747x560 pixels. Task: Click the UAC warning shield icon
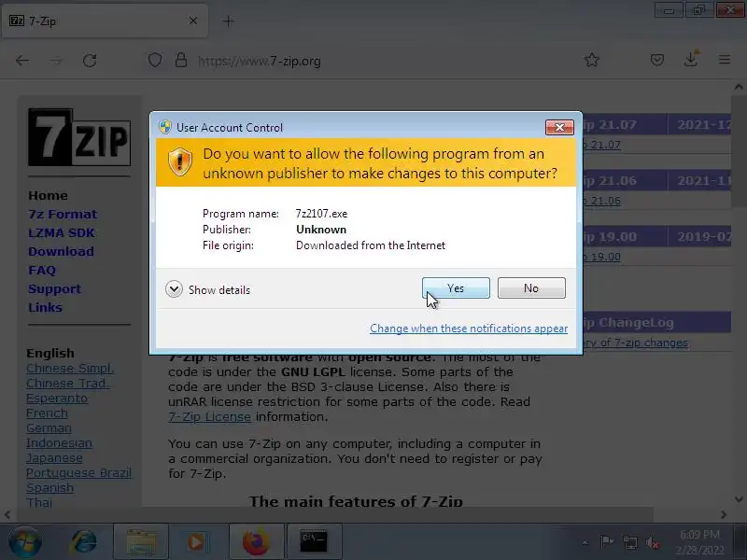[x=180, y=161]
